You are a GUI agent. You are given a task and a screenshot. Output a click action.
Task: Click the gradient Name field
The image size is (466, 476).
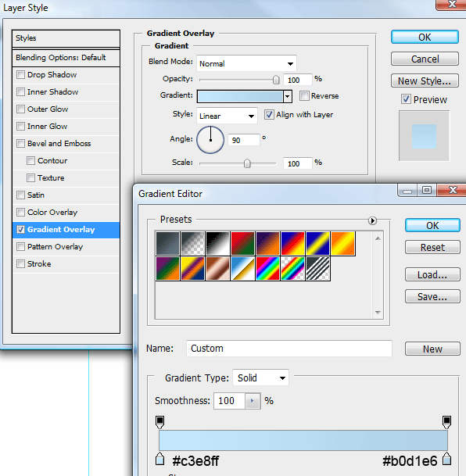click(x=289, y=349)
